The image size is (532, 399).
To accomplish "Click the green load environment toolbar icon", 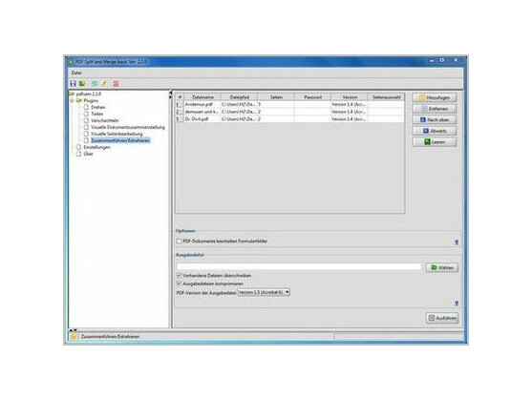I will (x=82, y=83).
